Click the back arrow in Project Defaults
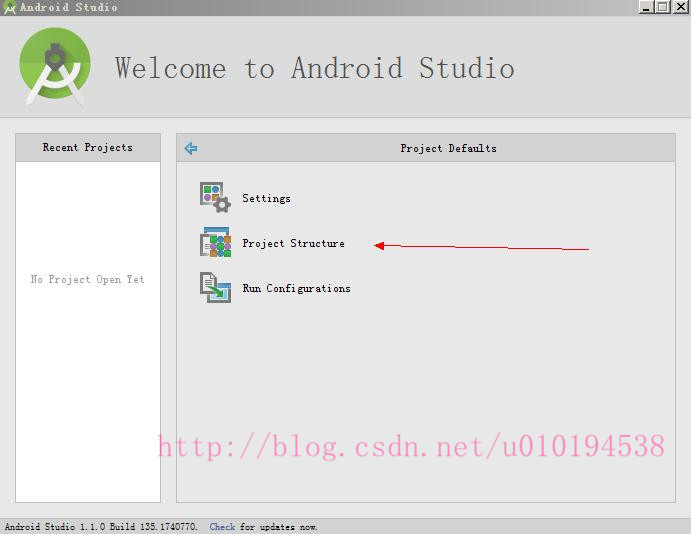 191,148
